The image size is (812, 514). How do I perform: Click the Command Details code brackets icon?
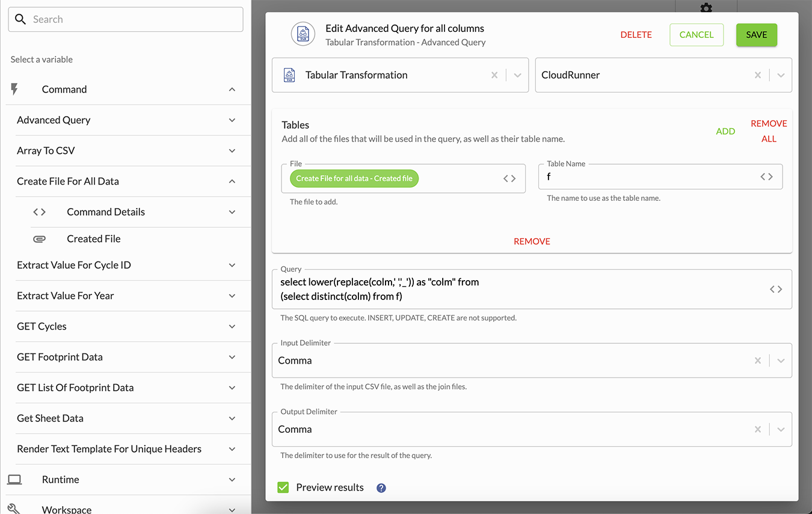click(x=39, y=212)
